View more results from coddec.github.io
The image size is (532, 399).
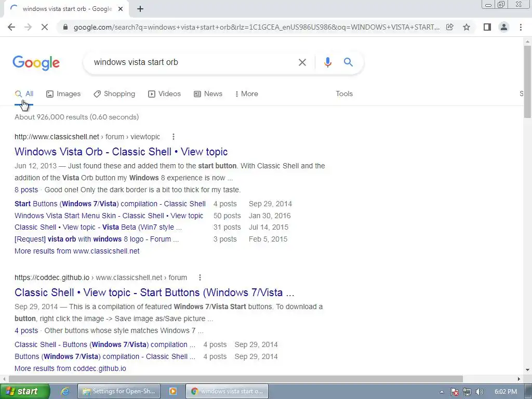(70, 368)
